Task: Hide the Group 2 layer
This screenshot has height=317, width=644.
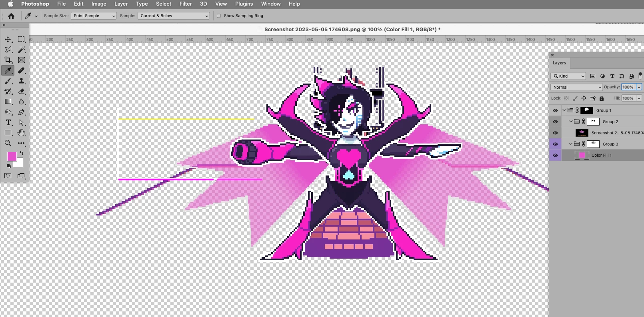Action: (555, 122)
